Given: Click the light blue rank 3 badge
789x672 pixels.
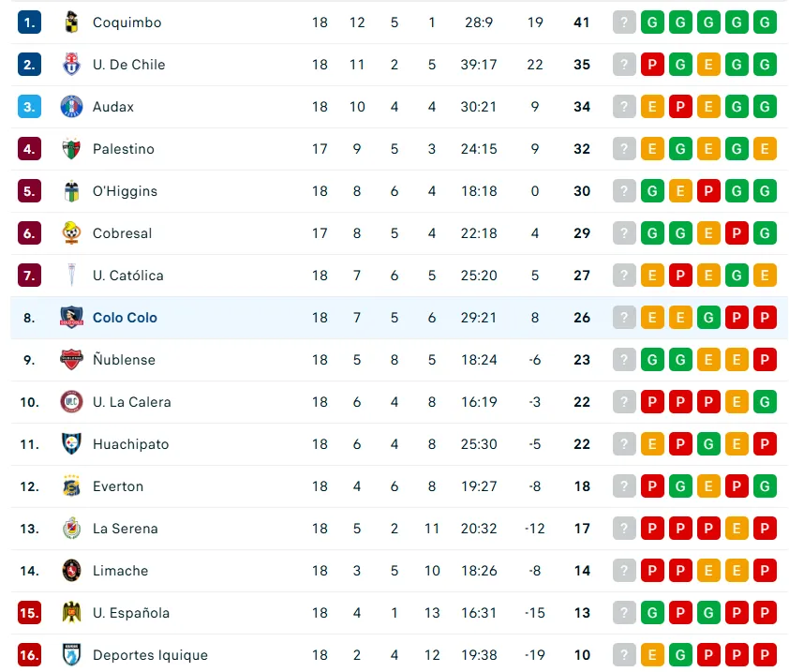Looking at the screenshot, I should [29, 107].
